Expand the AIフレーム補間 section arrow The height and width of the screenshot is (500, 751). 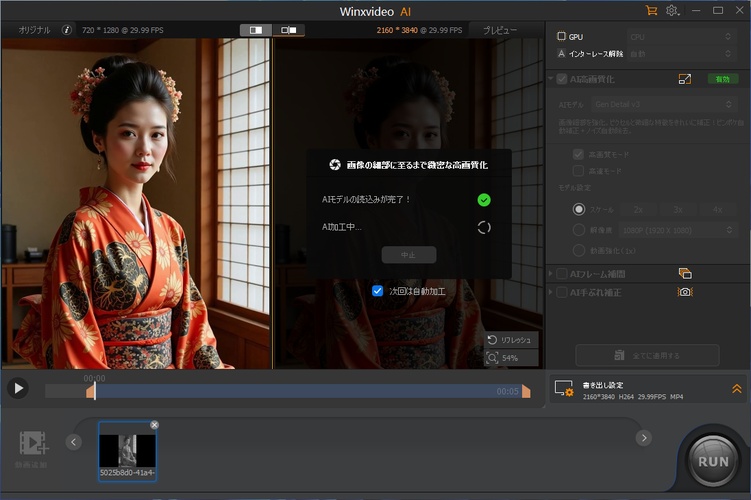tap(551, 273)
